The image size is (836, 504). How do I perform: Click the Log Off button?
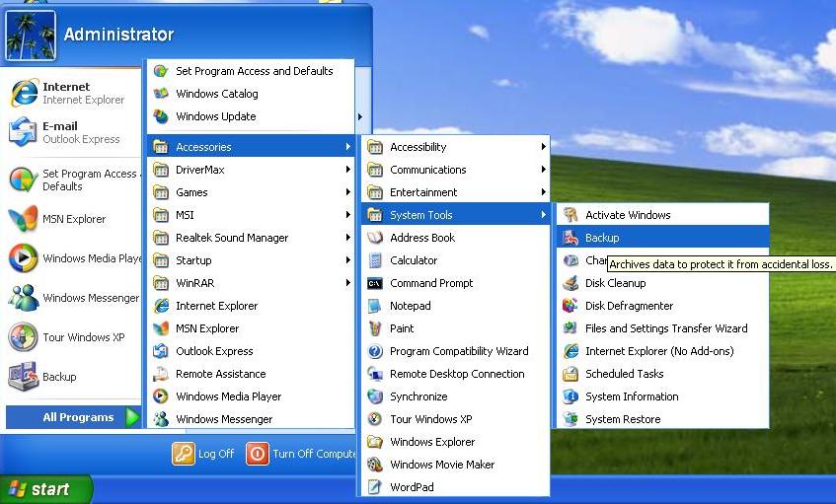pos(203,454)
